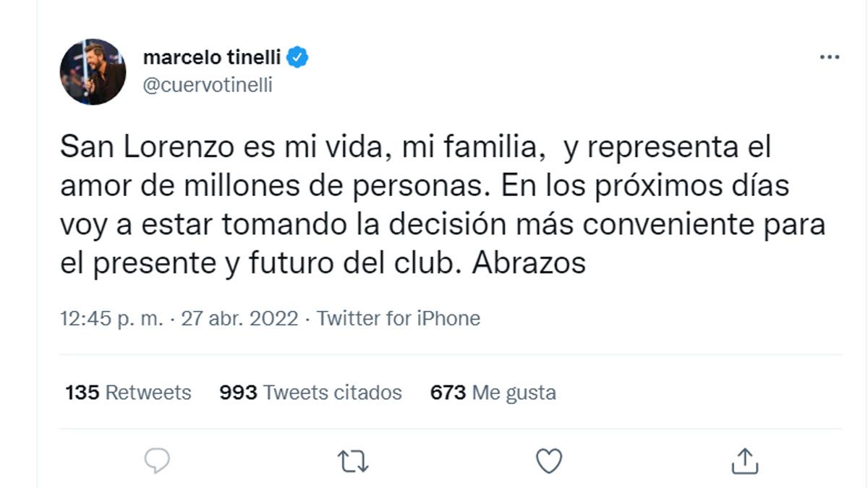Click the speech bubble comment icon
This screenshot has width=868, height=488.
[x=158, y=460]
